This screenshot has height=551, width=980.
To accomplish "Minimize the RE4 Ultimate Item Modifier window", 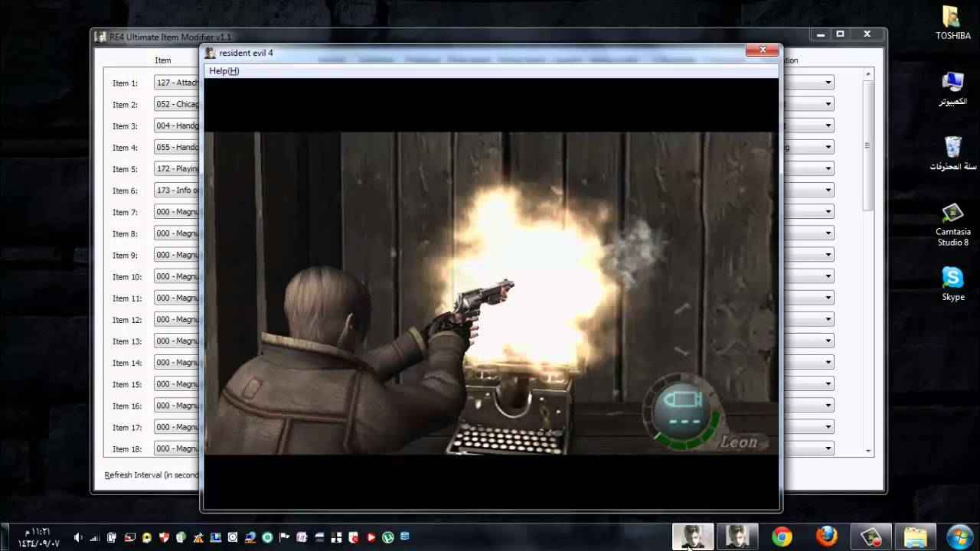I will click(x=821, y=34).
